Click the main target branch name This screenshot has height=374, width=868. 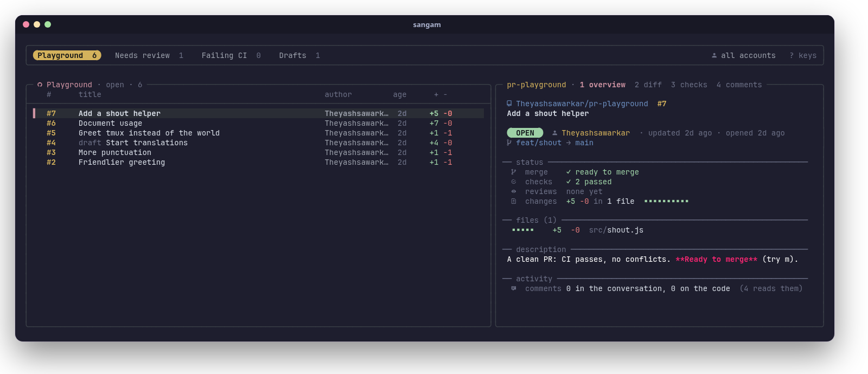584,143
